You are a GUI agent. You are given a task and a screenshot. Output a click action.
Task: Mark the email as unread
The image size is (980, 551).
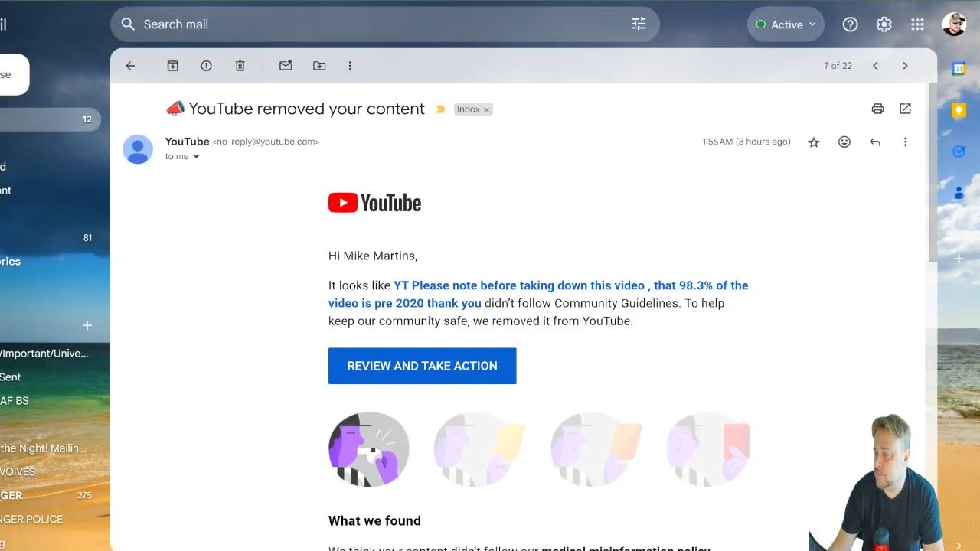click(x=286, y=66)
